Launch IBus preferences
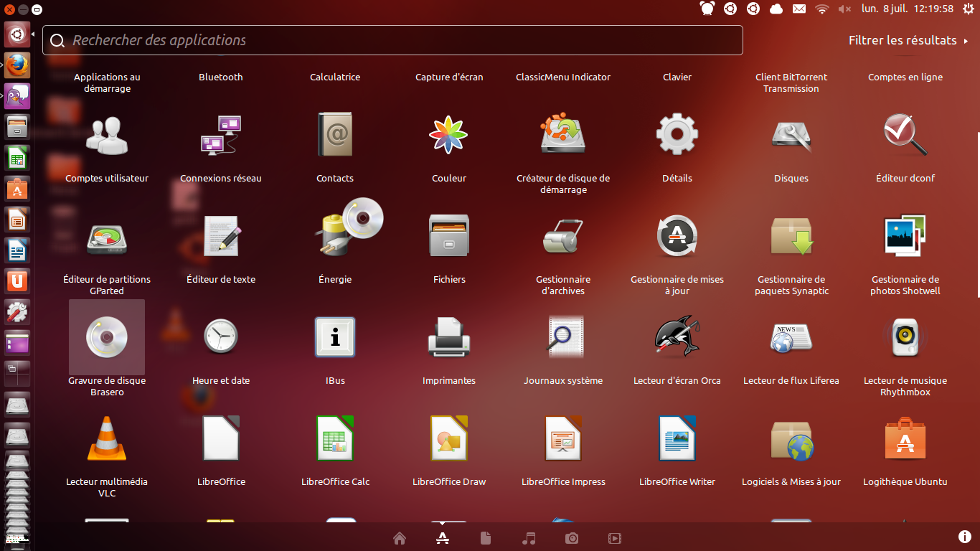980x551 pixels. 335,337
